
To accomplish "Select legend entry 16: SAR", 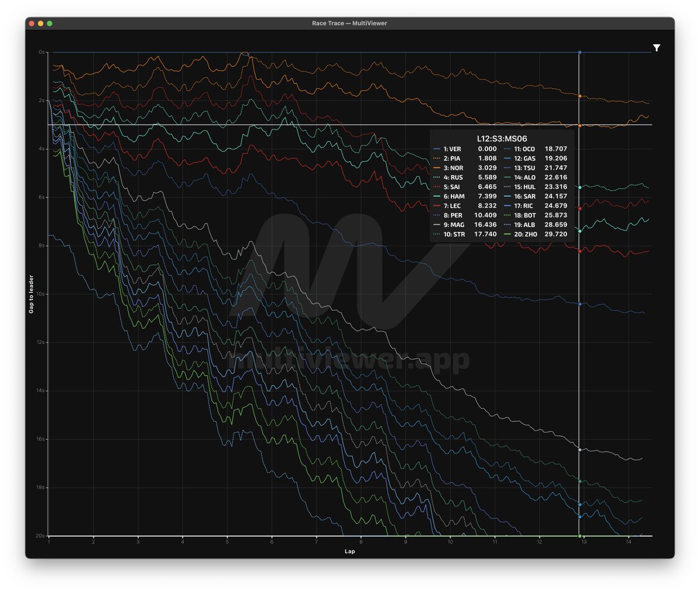I will (x=524, y=197).
